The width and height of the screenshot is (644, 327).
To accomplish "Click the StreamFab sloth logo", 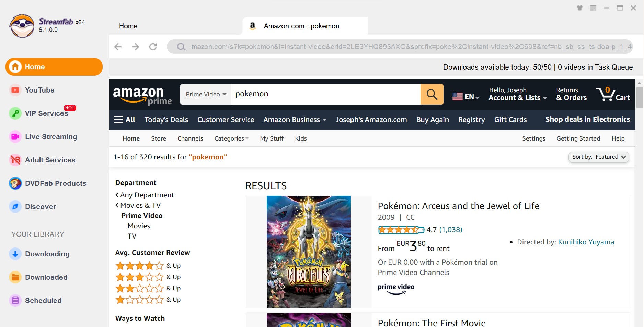I will coord(22,26).
